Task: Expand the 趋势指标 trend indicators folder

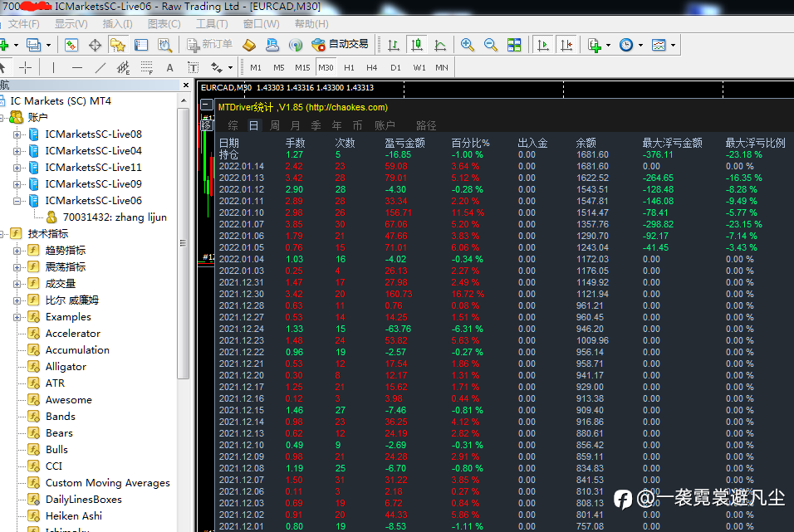Action: click(17, 251)
